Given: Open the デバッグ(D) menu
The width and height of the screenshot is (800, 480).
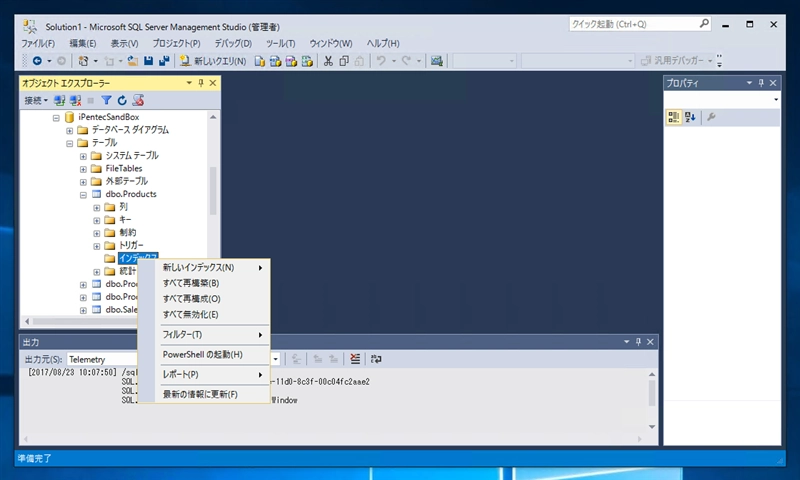Looking at the screenshot, I should (x=233, y=43).
